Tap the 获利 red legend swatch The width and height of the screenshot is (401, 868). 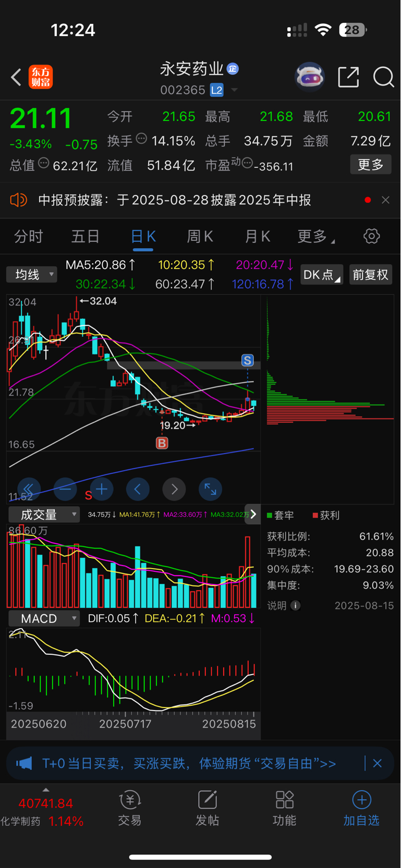pos(315,516)
